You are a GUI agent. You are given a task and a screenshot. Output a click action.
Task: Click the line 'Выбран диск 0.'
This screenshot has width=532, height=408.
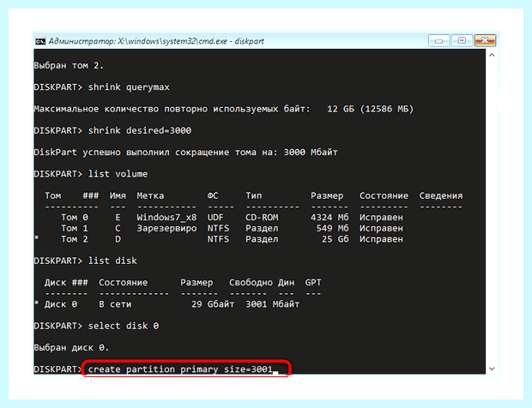[71, 347]
